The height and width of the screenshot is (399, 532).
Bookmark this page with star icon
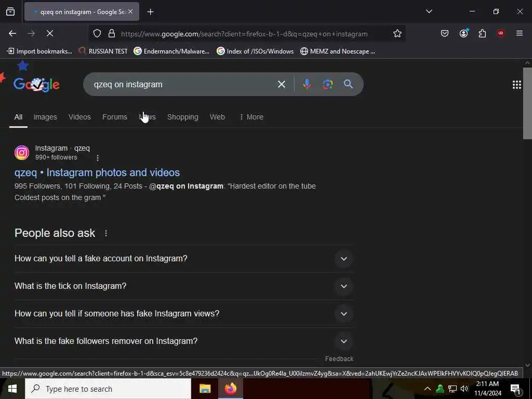[x=397, y=33]
